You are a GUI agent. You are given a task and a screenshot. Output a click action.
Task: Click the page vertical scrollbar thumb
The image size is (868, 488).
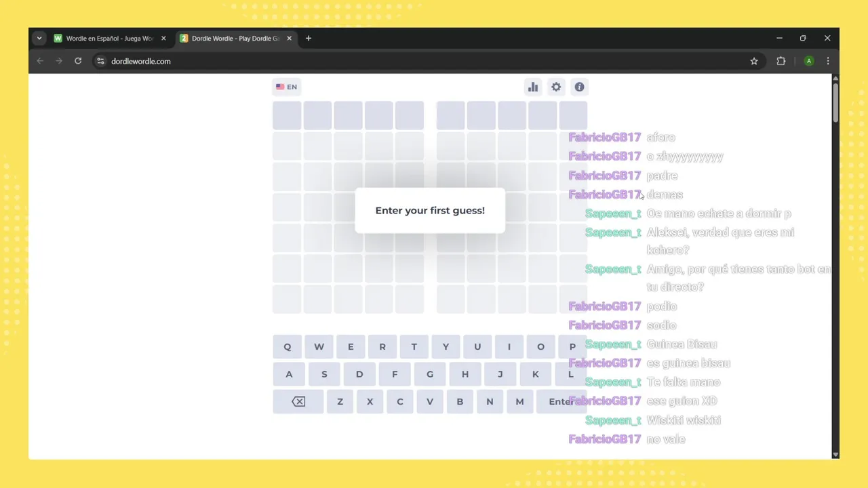tap(835, 102)
